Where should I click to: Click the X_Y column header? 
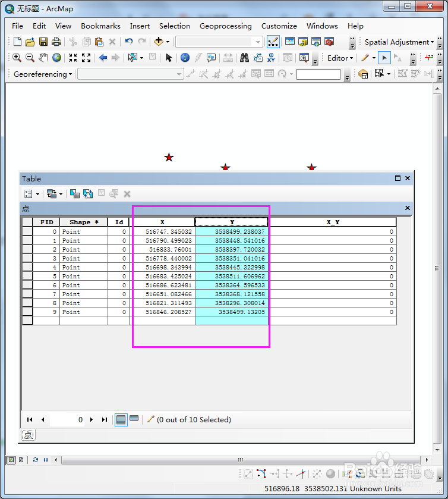point(333,222)
